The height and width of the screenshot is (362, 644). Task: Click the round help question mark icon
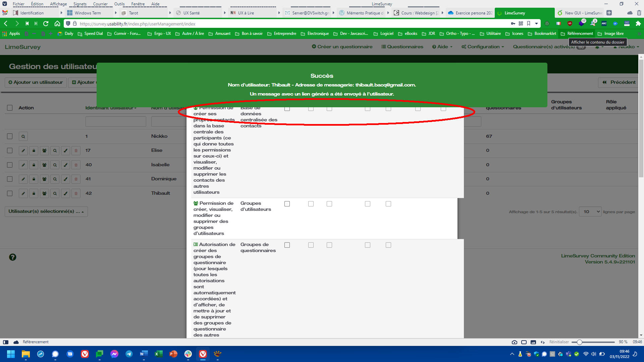tap(12, 257)
